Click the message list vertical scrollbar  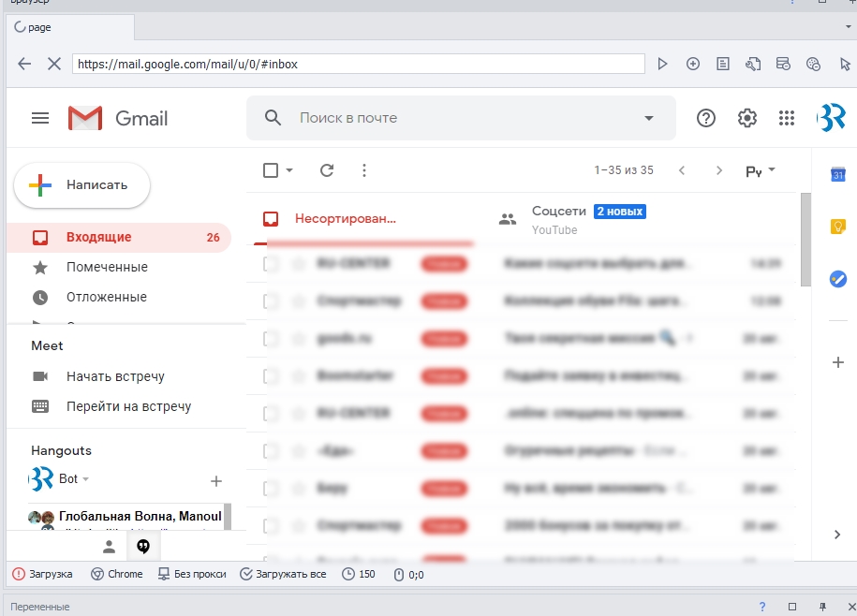point(805,240)
